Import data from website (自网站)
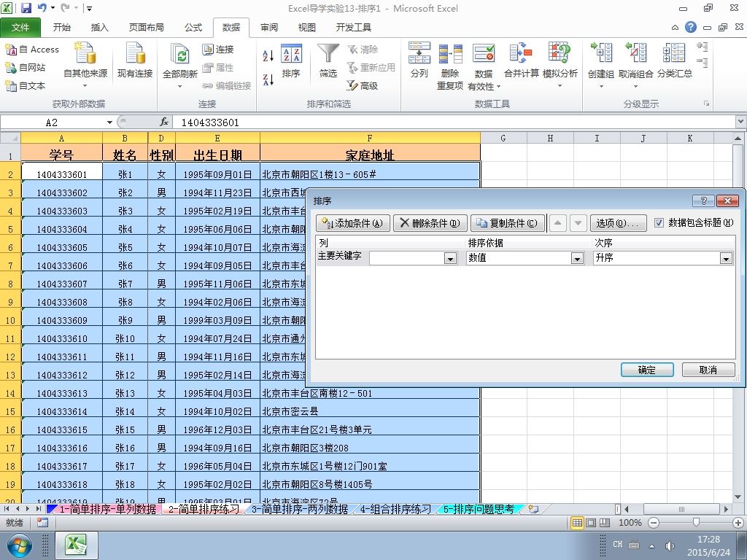The width and height of the screenshot is (747, 560). coord(26,67)
